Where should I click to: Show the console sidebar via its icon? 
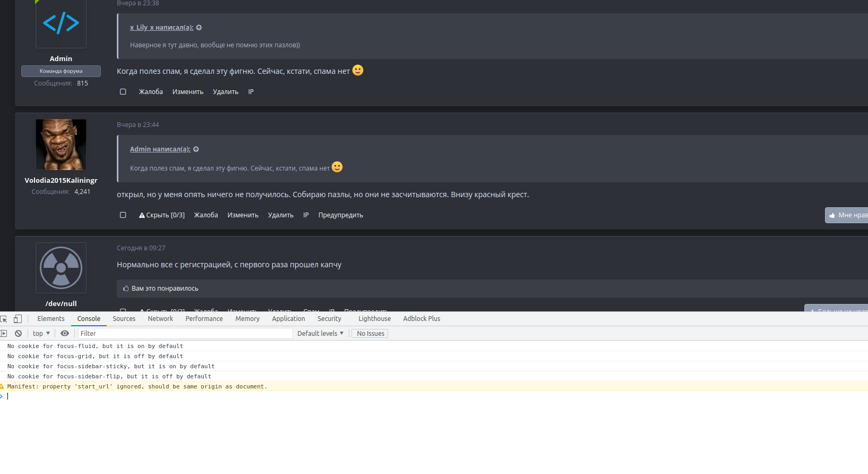(x=4, y=334)
